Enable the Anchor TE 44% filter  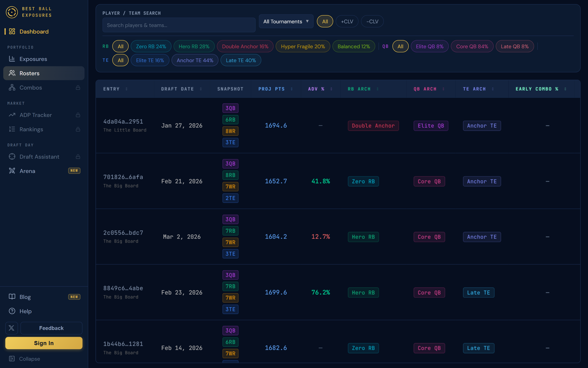pos(195,60)
